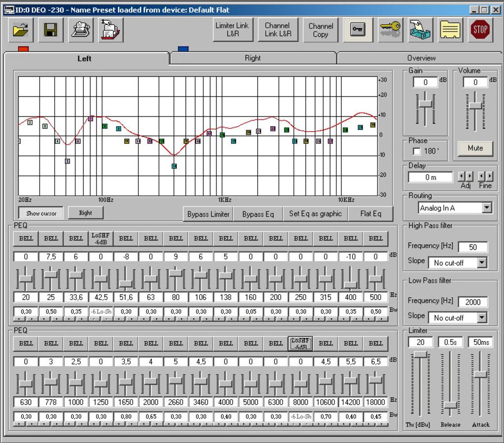Image resolution: width=504 pixels, height=443 pixels.
Task: Click the lock icon button
Action: click(x=358, y=30)
